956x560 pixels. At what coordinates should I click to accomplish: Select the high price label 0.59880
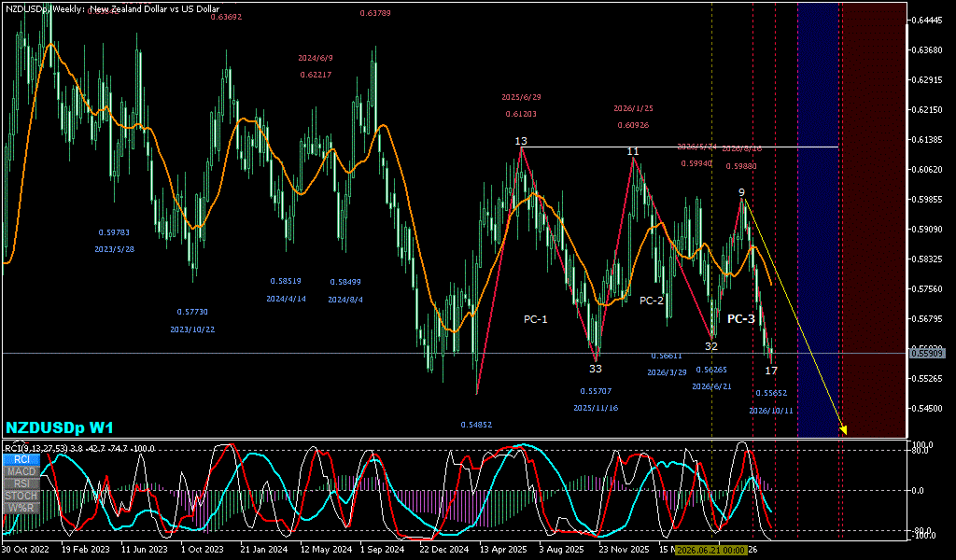pyautogui.click(x=741, y=166)
